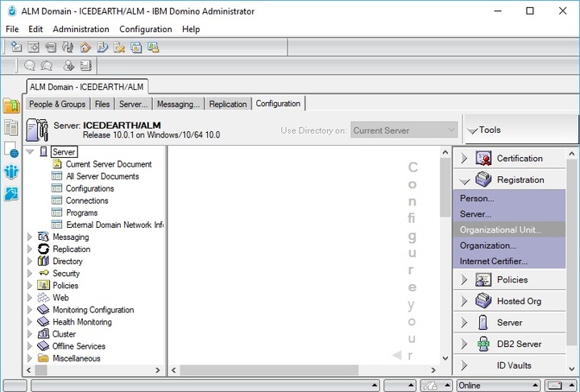Click the single chat bubble icon
Screen dimensions: 580x392
pyautogui.click(x=30, y=66)
